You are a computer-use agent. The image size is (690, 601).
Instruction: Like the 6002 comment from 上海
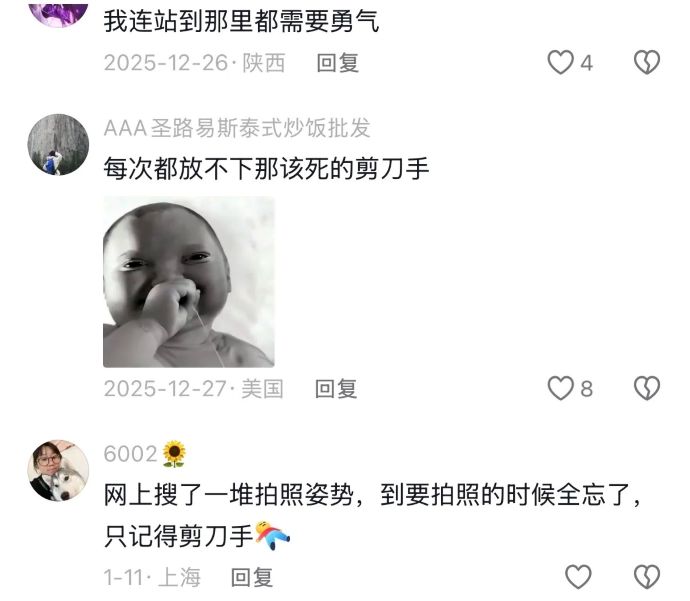click(x=578, y=576)
